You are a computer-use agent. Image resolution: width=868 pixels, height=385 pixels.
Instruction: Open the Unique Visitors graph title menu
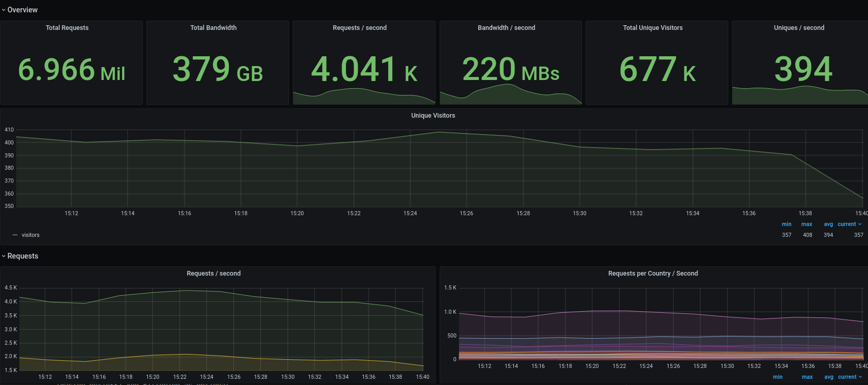click(433, 116)
